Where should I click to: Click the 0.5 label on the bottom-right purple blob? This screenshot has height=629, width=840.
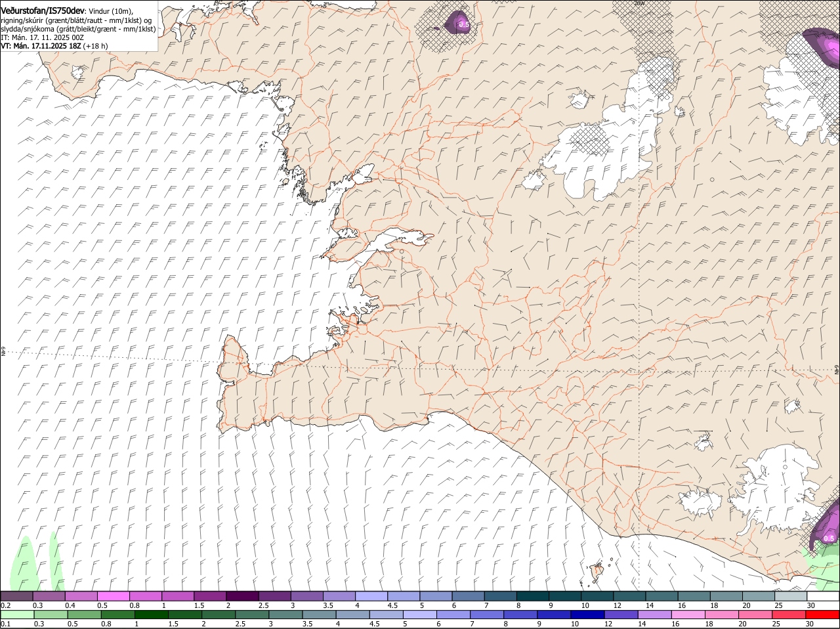pos(829,538)
